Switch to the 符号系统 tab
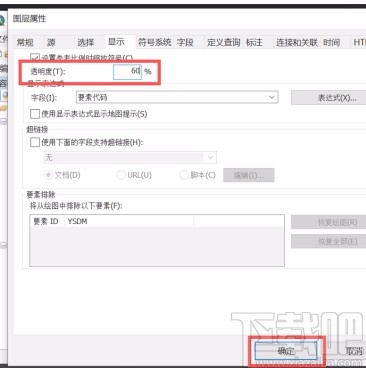 point(154,42)
